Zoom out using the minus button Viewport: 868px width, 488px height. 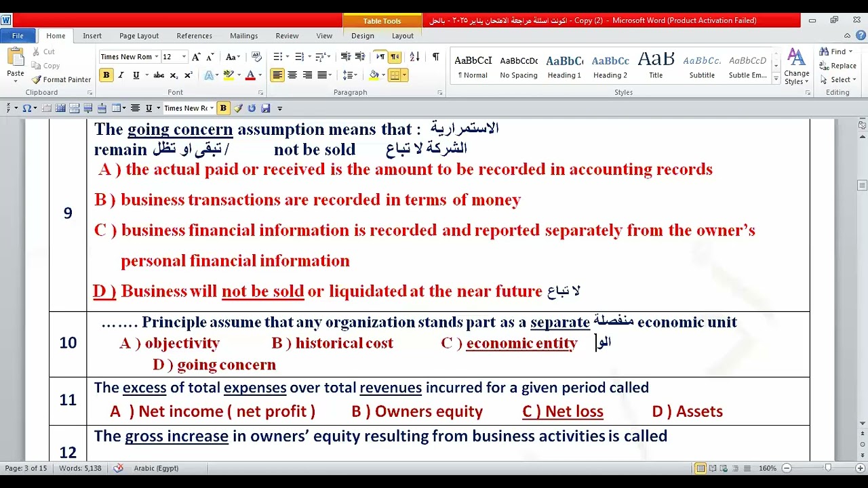[787, 468]
